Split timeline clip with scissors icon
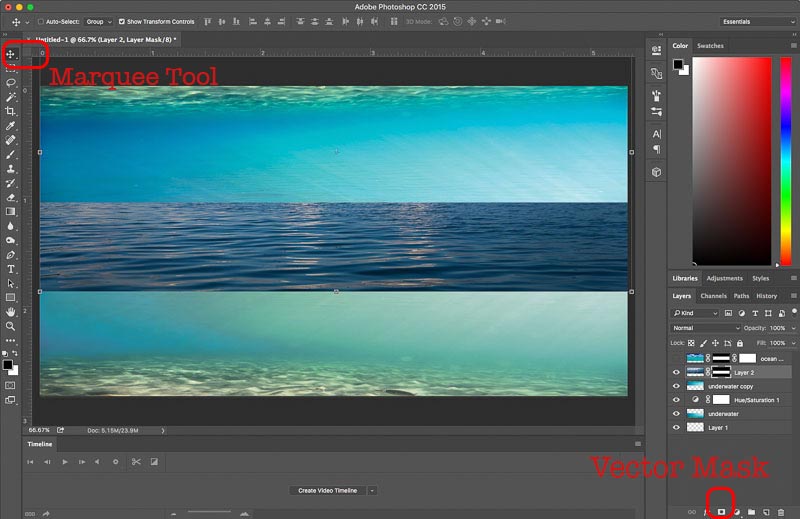The image size is (800, 519). point(136,462)
